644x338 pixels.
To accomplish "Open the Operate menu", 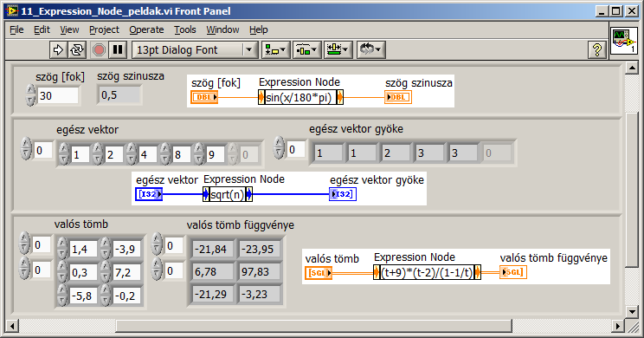I will (x=146, y=29).
